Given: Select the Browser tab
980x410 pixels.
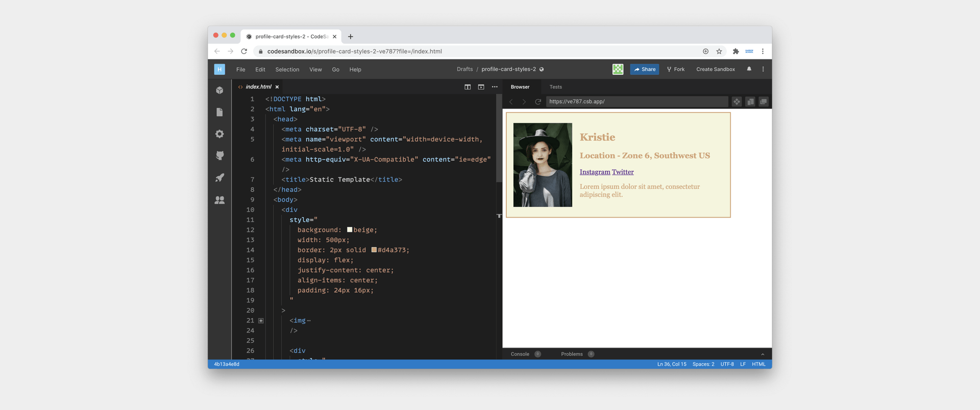Looking at the screenshot, I should [520, 87].
